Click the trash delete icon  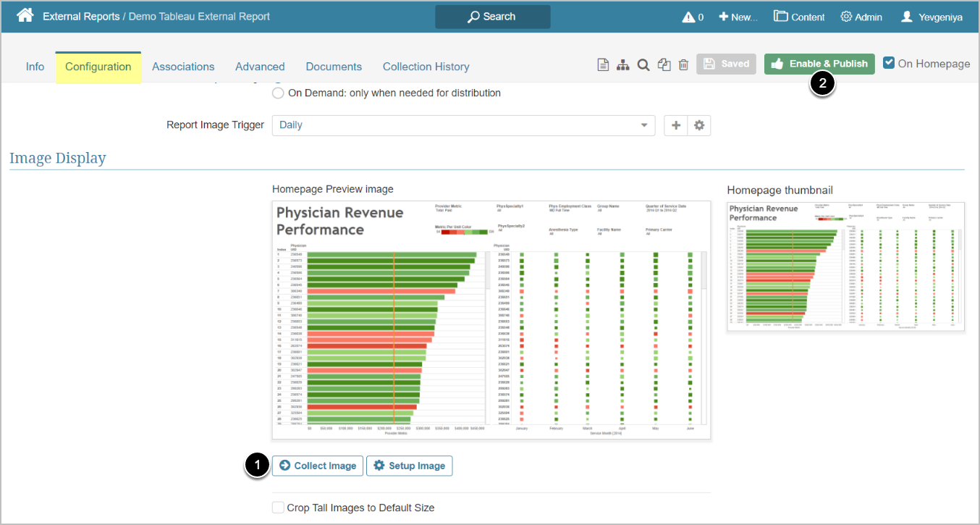(683, 65)
